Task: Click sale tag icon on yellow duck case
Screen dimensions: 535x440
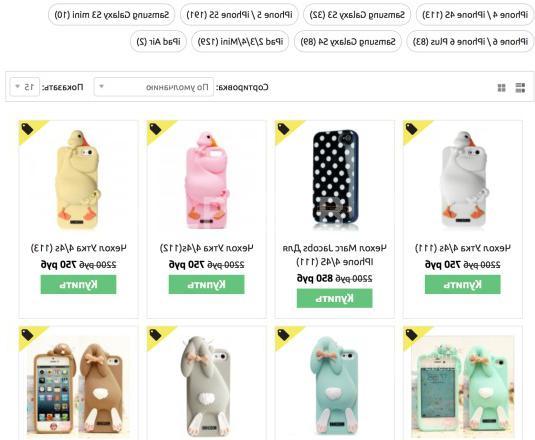Action: [27, 129]
